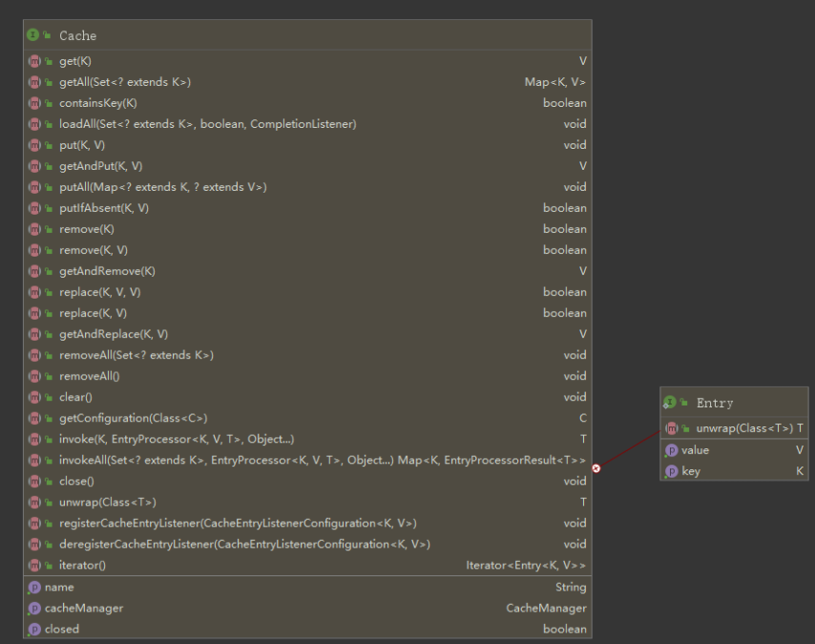Click the property icon next to value
The image size is (815, 644).
pyautogui.click(x=671, y=450)
